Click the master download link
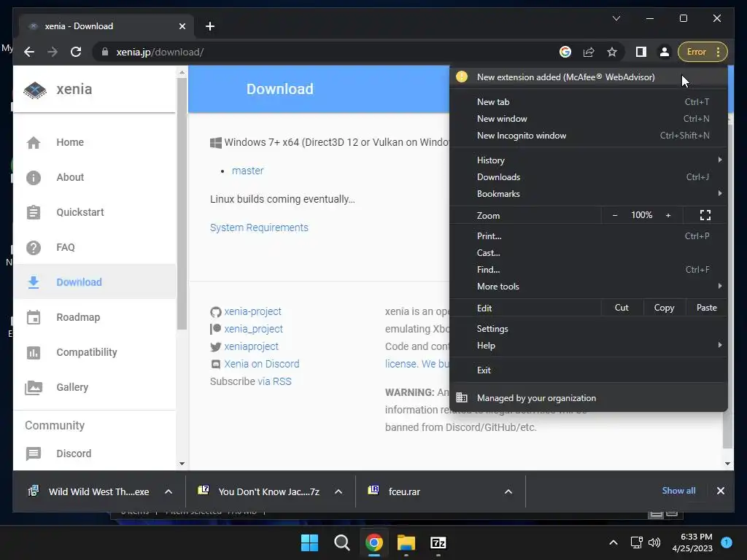This screenshot has height=560, width=747. pos(248,171)
